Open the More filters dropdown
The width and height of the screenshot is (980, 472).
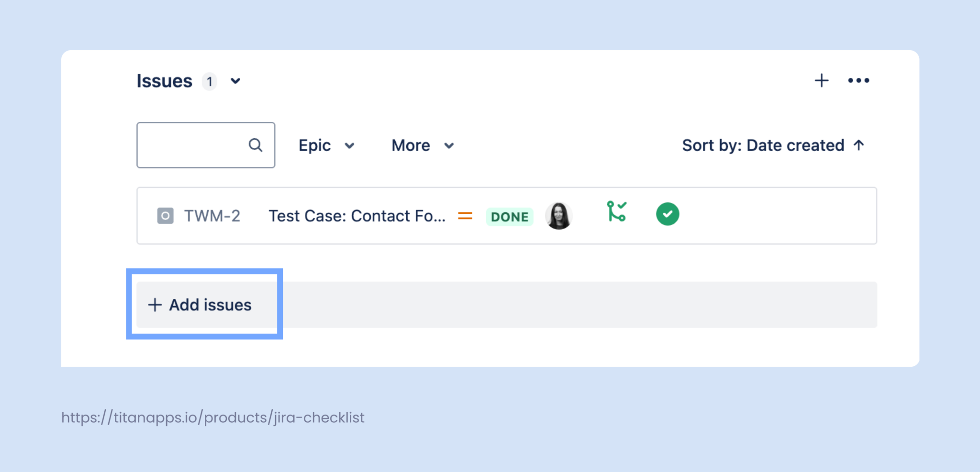(422, 145)
